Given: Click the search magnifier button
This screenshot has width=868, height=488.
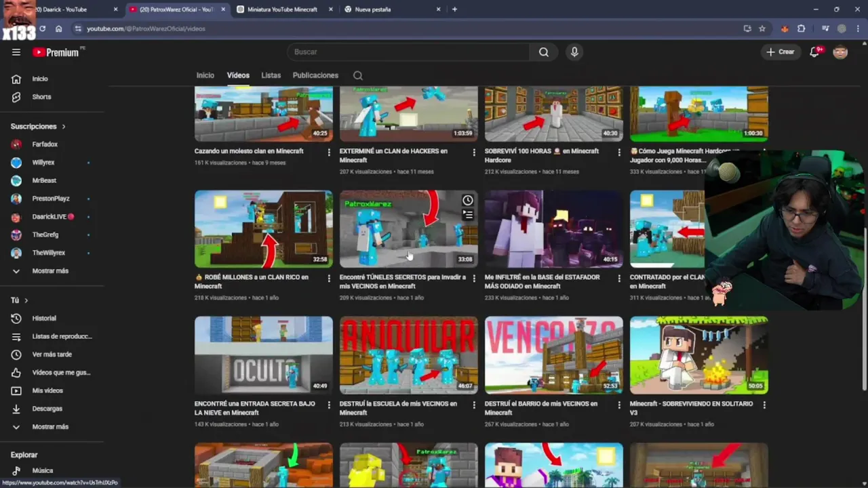Looking at the screenshot, I should tap(544, 52).
